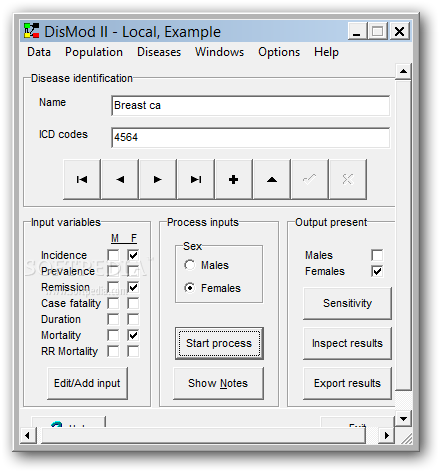
Task: Open the Diseases menu
Action: tap(159, 52)
